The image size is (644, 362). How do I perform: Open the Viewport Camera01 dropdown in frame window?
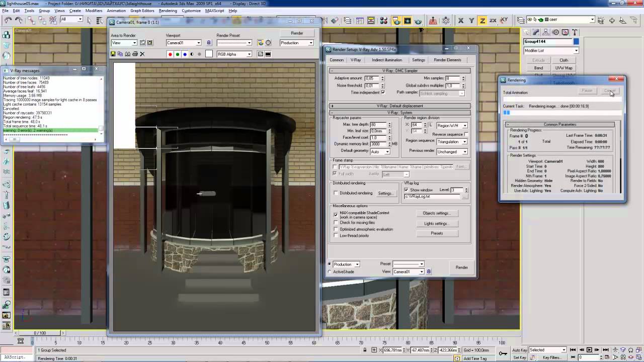184,43
